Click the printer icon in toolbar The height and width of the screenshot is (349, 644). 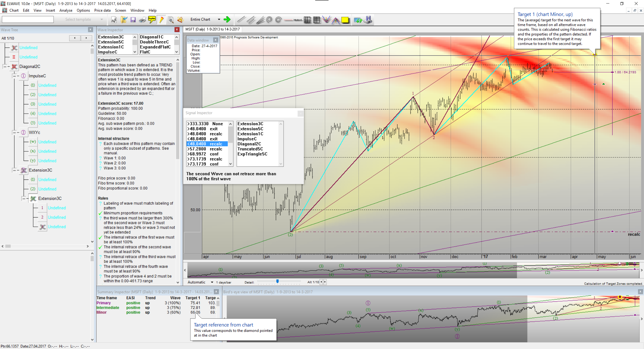coord(142,20)
